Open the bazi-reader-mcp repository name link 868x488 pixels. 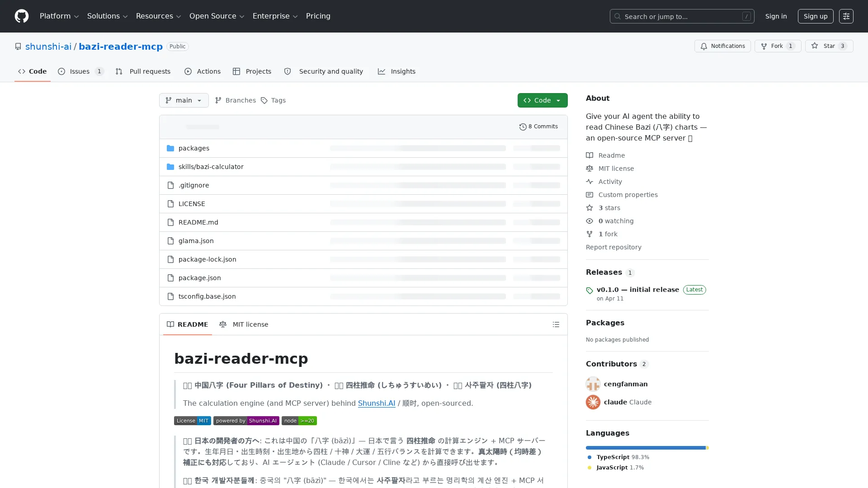(x=121, y=47)
